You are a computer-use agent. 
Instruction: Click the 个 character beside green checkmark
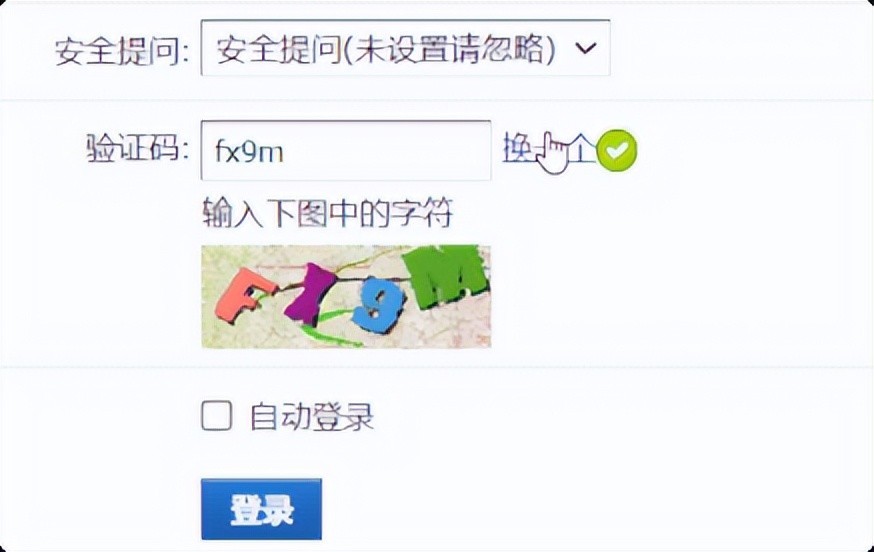click(x=581, y=149)
